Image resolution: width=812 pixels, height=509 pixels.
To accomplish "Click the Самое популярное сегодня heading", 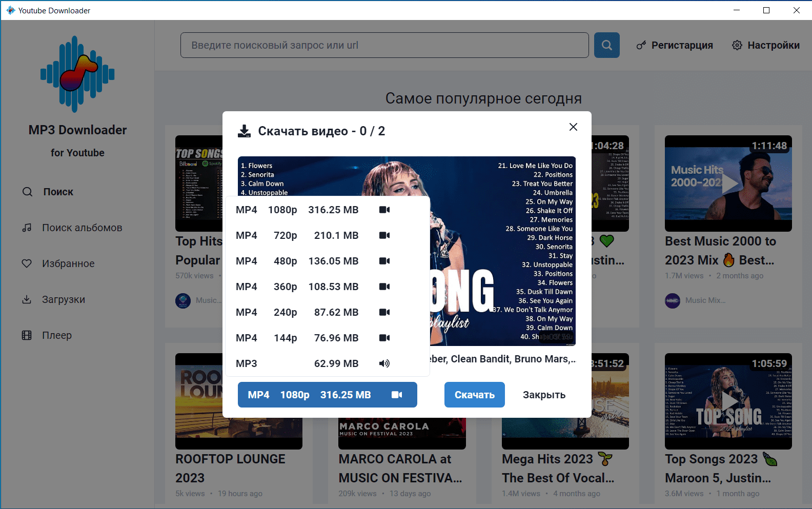I will click(483, 98).
